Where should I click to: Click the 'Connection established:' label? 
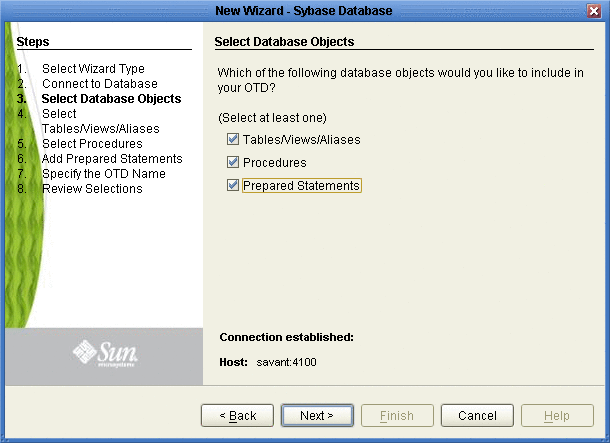(286, 337)
